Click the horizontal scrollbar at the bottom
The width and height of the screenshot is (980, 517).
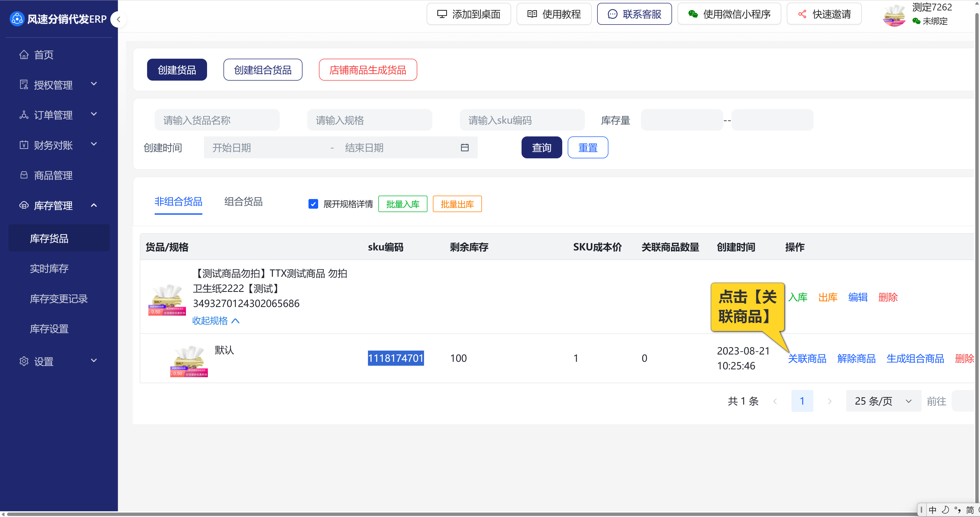click(457, 514)
